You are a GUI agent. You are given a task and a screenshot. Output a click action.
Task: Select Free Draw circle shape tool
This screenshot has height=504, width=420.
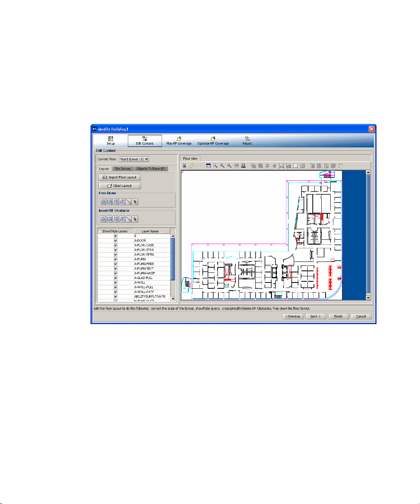click(x=103, y=202)
